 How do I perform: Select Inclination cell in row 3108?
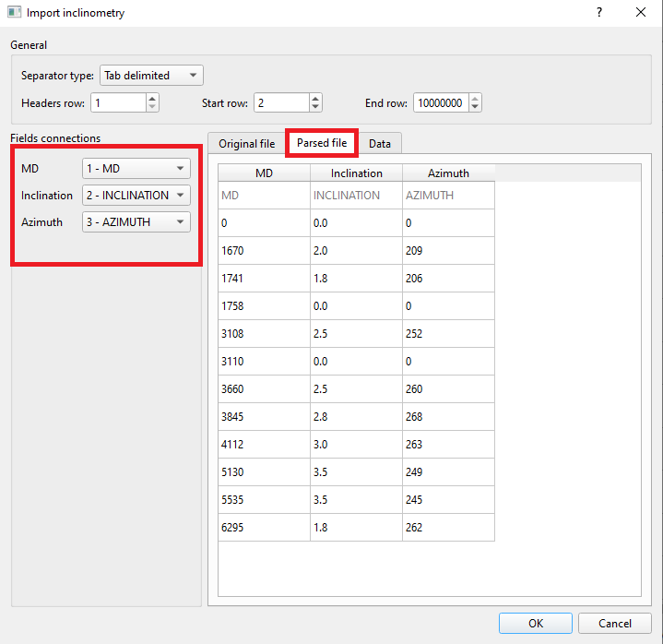click(357, 333)
